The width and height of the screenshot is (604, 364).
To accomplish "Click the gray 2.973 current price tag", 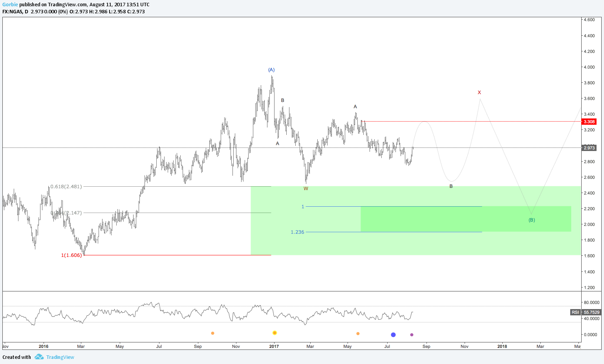I will (589, 148).
